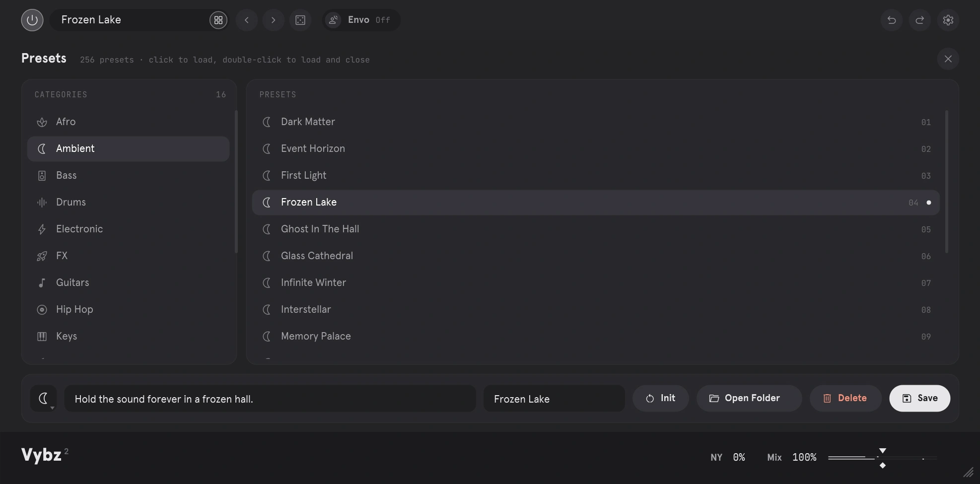Screen dimensions: 980x484
Task: Load the Ghost In The Hall preset
Action: point(596,229)
